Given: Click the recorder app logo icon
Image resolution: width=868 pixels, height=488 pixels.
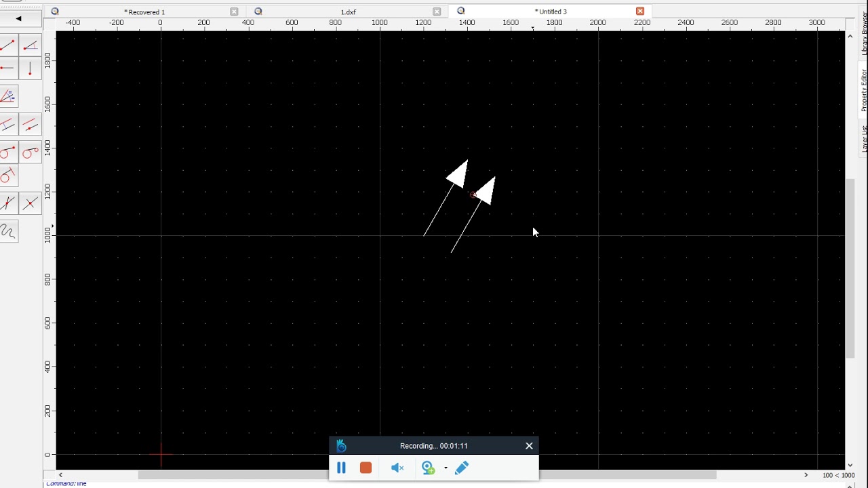Looking at the screenshot, I should [341, 445].
